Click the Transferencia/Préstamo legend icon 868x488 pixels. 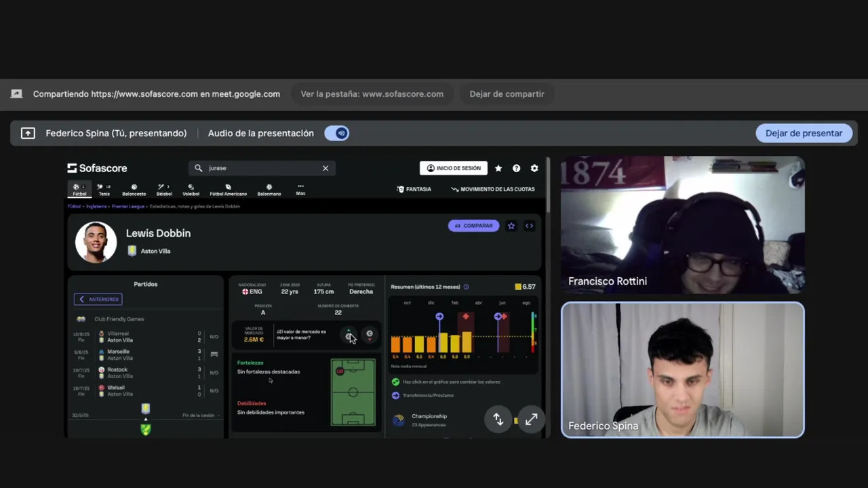tap(395, 395)
